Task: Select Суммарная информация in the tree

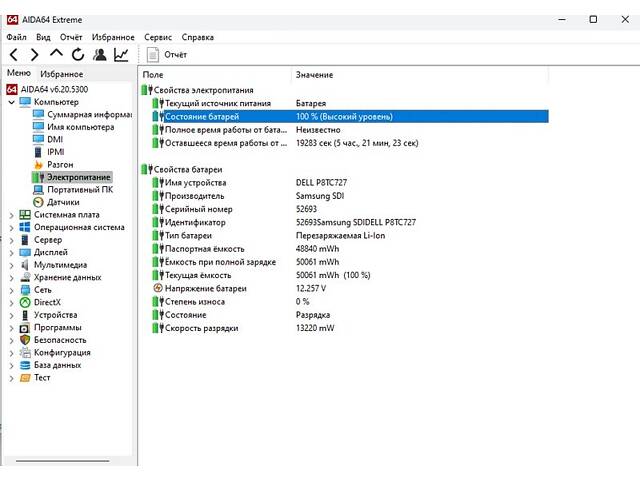Action: coord(89,114)
